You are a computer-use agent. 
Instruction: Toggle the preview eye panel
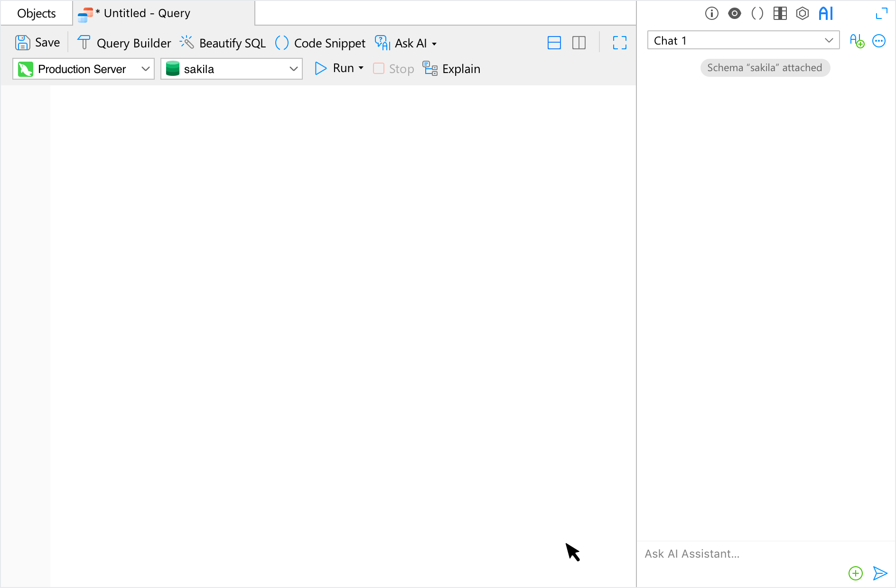pos(734,13)
